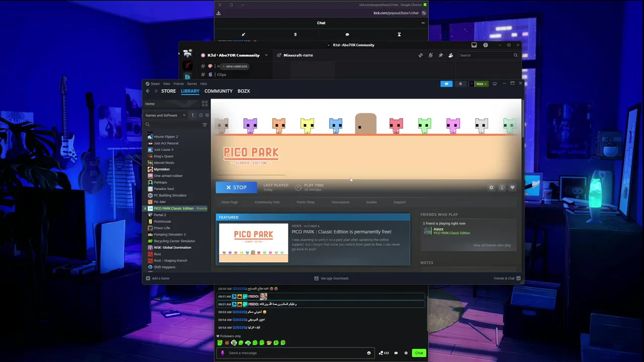644x362 pixels.
Task: Click the Steam back navigation arrow
Action: coord(148,91)
